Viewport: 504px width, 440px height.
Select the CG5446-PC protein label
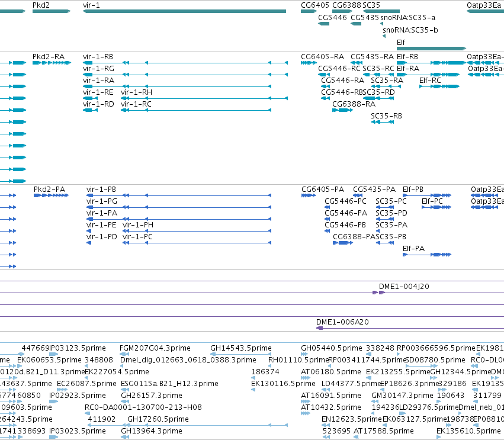tap(345, 201)
